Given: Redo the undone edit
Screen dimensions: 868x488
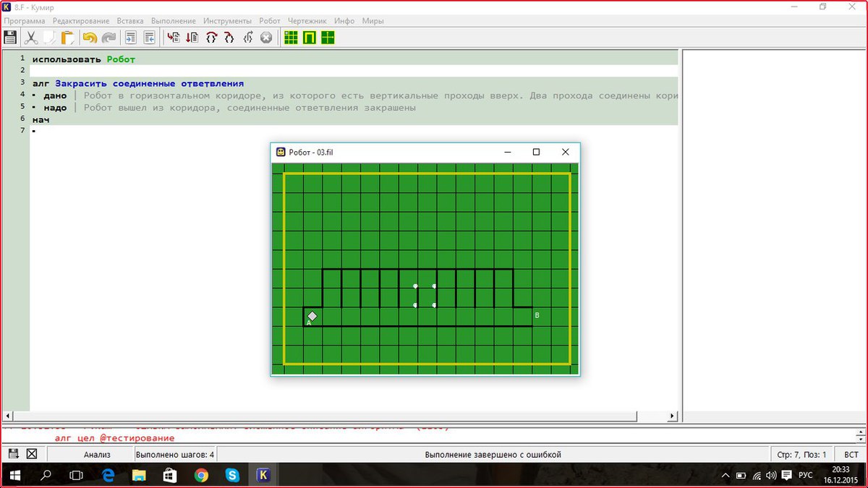Looking at the screenshot, I should pyautogui.click(x=109, y=38).
